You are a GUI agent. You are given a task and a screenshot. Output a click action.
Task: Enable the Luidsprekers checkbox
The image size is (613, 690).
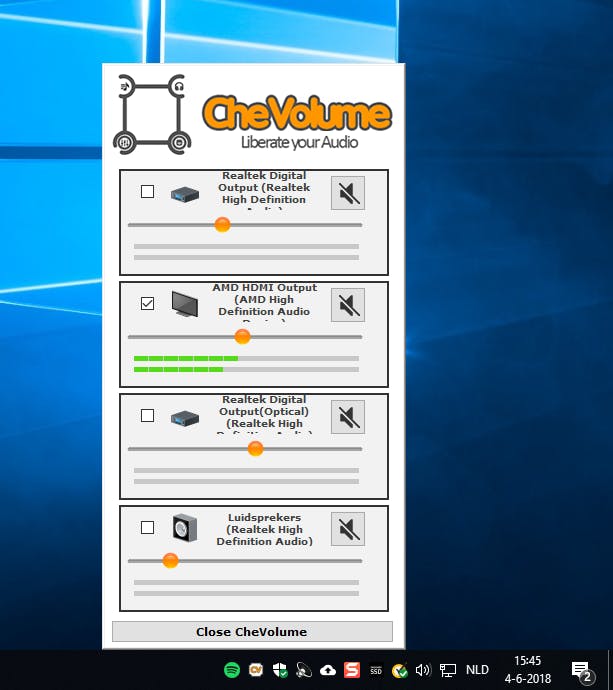coord(147,527)
